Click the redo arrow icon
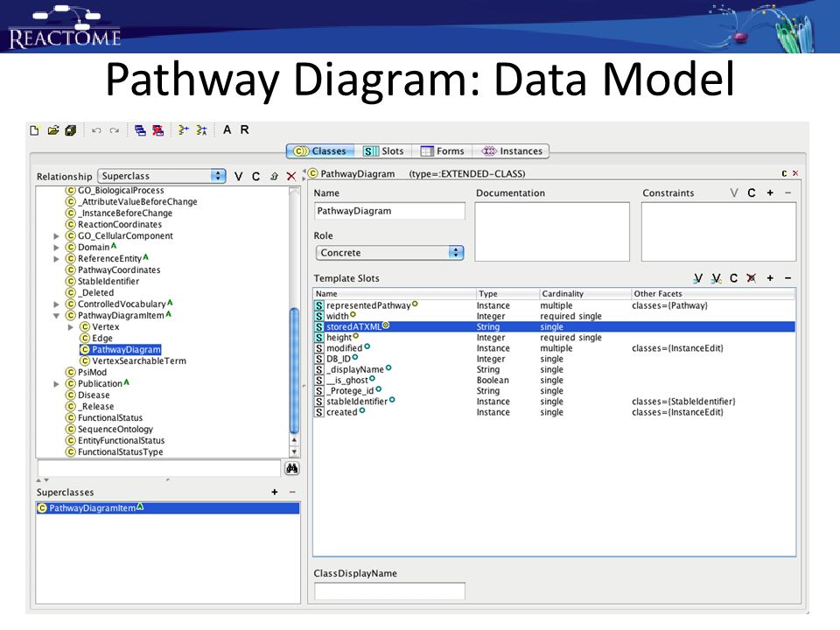The width and height of the screenshot is (840, 630). click(114, 130)
